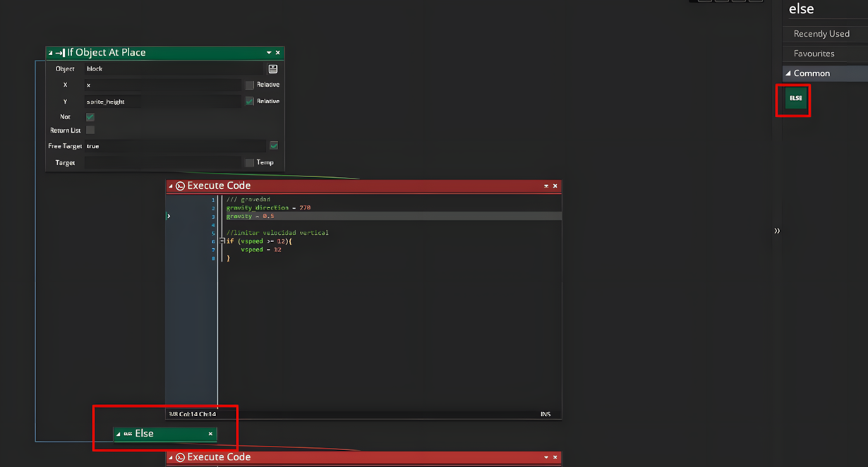The image size is (868, 467).
Task: Collapse the Else node triangle
Action: point(118,434)
